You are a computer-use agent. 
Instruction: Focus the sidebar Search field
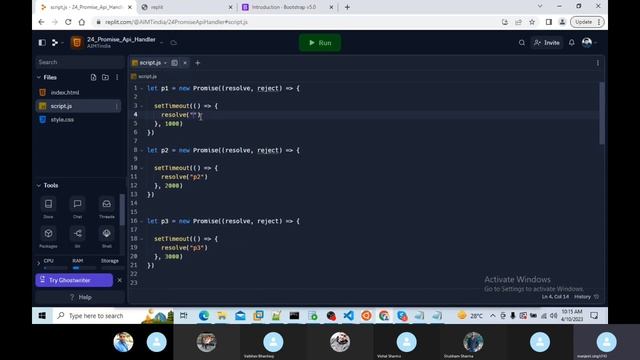pos(79,62)
